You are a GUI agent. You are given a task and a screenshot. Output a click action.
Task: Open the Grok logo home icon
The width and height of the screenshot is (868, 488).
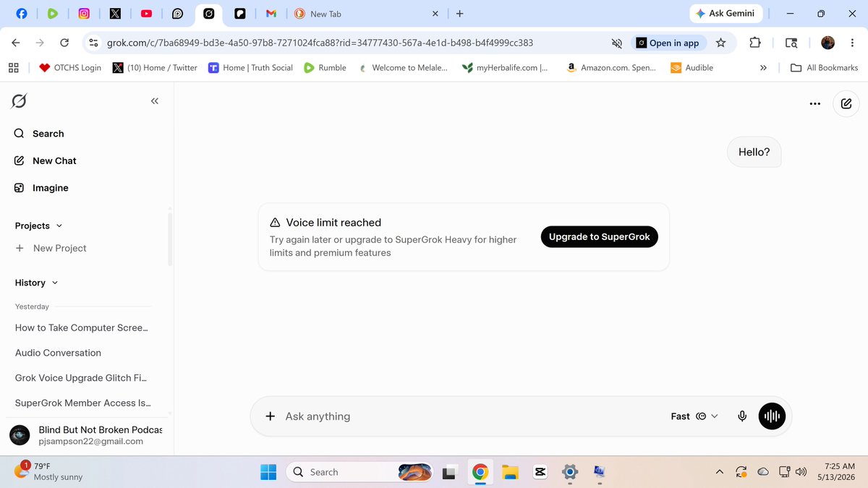click(20, 101)
